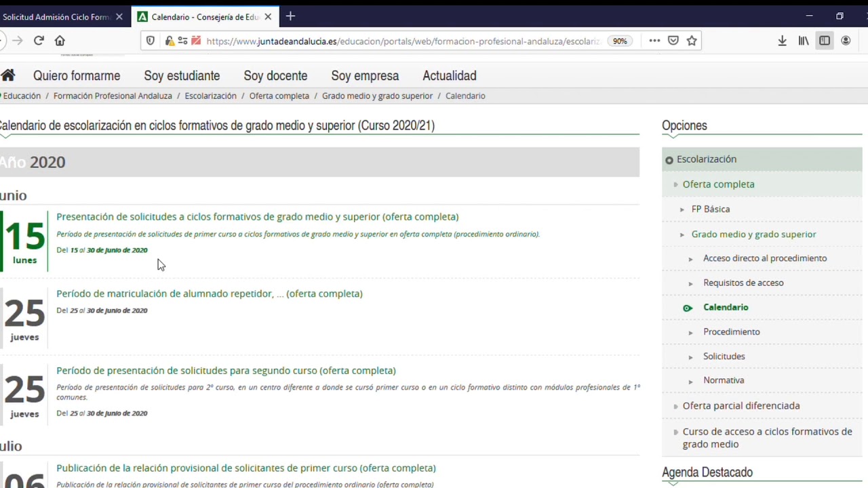Expand Curso de acceso a ciclos formativos arrow

675,432
